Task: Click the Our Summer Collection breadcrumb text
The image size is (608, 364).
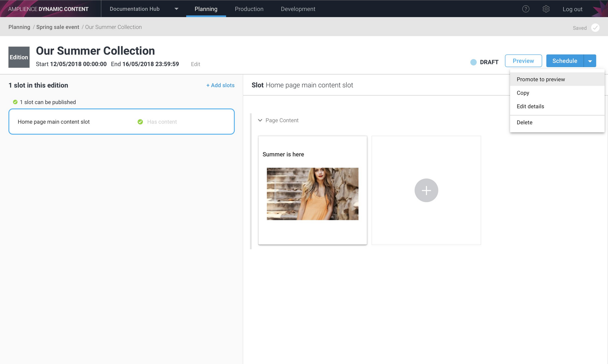Action: click(114, 27)
